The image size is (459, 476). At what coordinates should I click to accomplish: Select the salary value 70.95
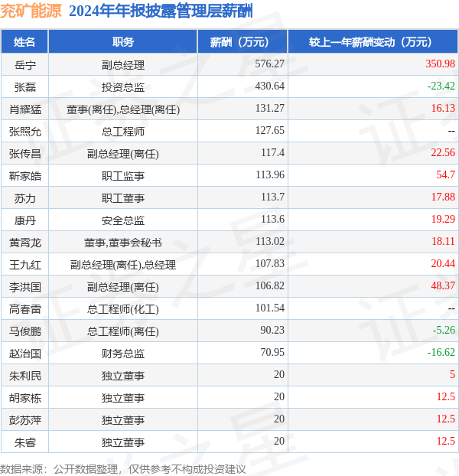pyautogui.click(x=272, y=352)
